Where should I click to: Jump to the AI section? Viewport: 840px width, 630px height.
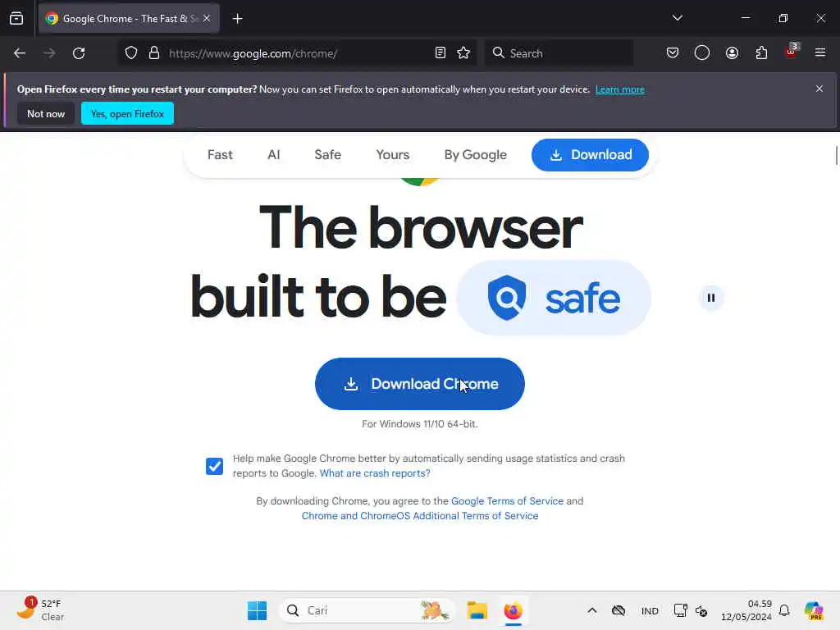274,155
